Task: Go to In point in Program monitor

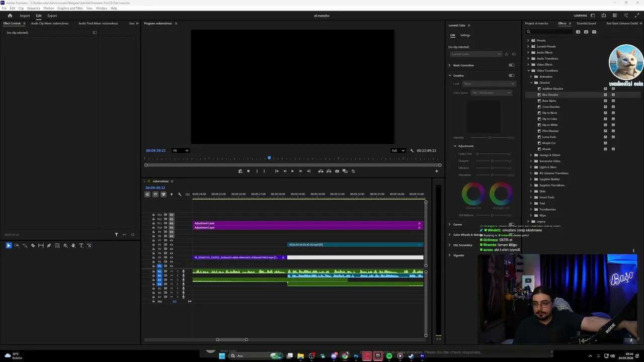Action: point(277,171)
